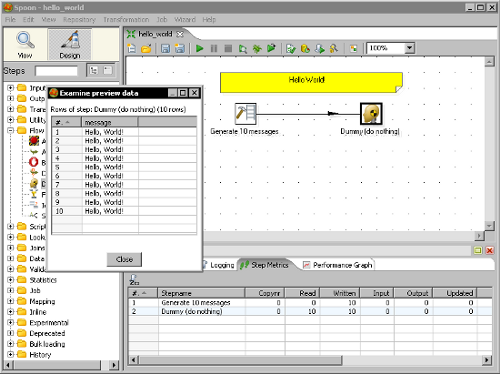Sort preview table by message column header
500x374 pixels.
[x=110, y=122]
